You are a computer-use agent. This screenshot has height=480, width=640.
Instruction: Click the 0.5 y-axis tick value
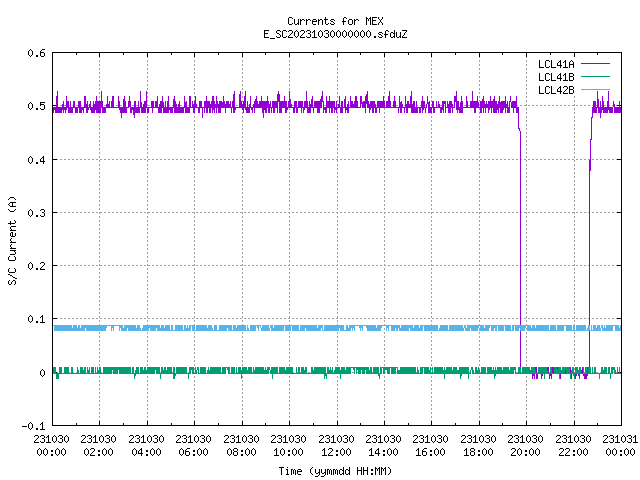click(x=36, y=107)
